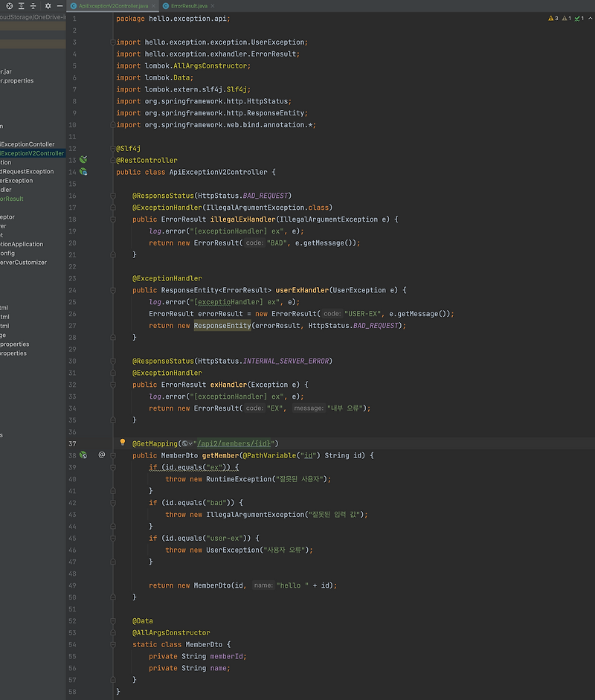Image resolution: width=595 pixels, height=700 pixels.
Task: Click the Select Opened File target icon
Action: (x=7, y=5)
